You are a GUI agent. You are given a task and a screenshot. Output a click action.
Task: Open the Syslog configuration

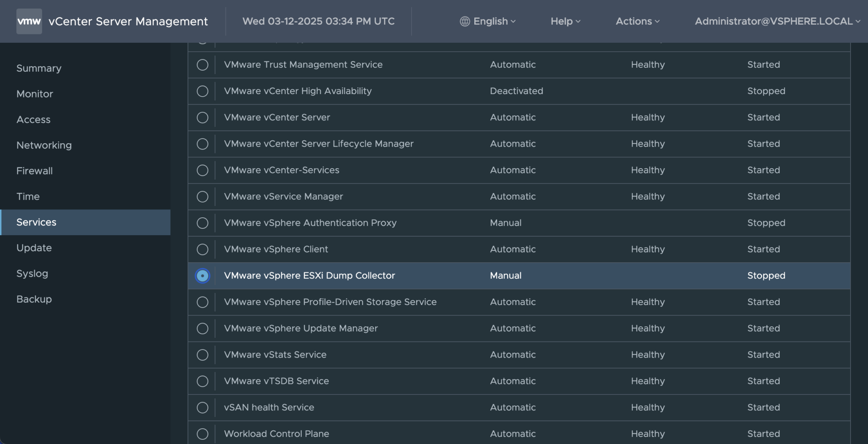pyautogui.click(x=32, y=273)
